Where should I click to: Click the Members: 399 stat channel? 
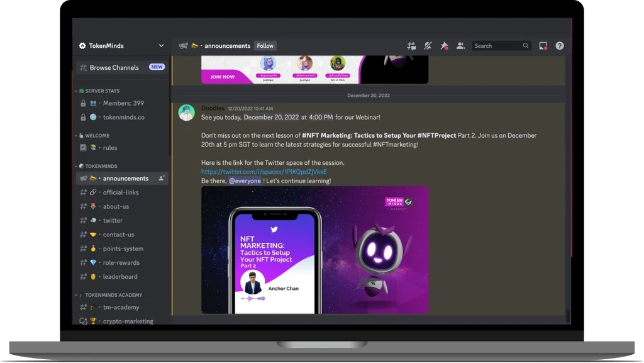click(x=122, y=103)
